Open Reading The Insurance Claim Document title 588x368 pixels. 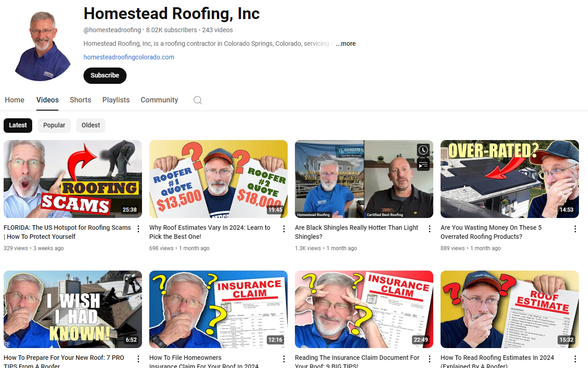click(x=357, y=361)
